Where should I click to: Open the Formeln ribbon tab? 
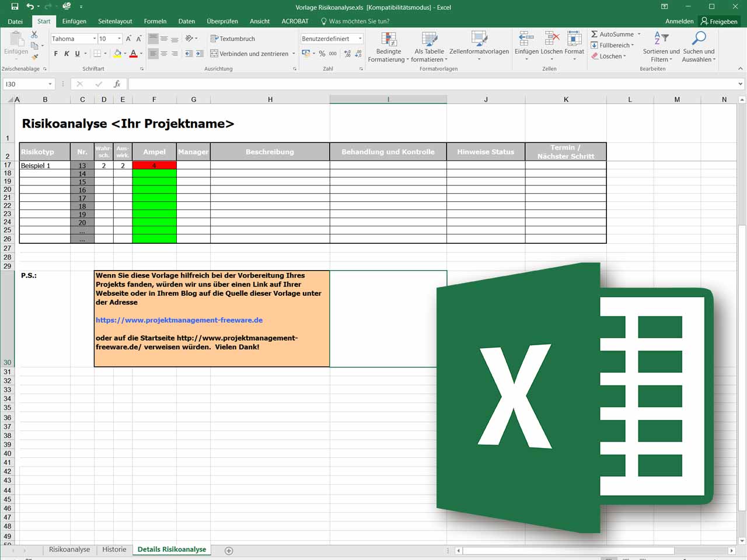point(155,21)
